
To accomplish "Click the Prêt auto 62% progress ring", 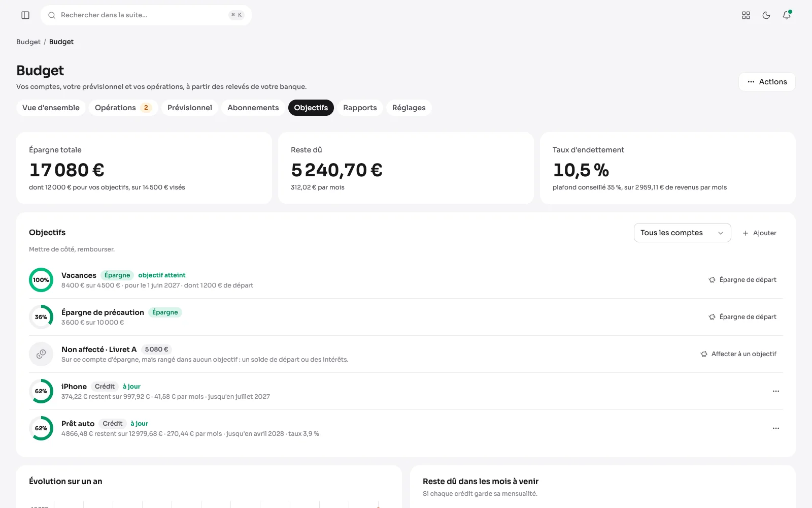I will click(x=41, y=428).
